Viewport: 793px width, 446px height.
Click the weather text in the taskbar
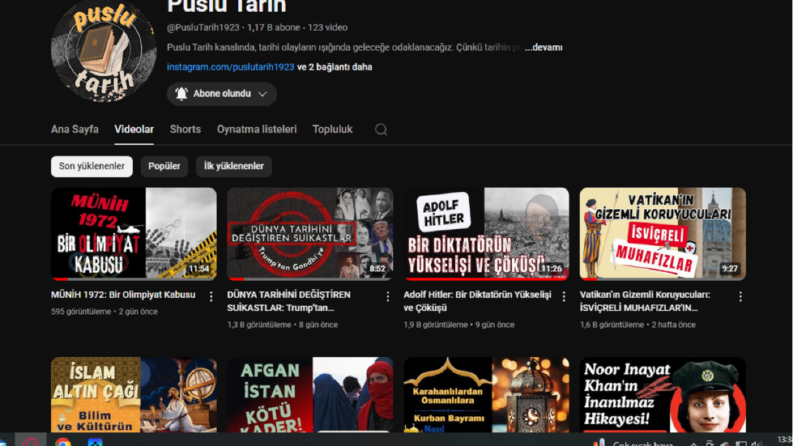coord(642,443)
